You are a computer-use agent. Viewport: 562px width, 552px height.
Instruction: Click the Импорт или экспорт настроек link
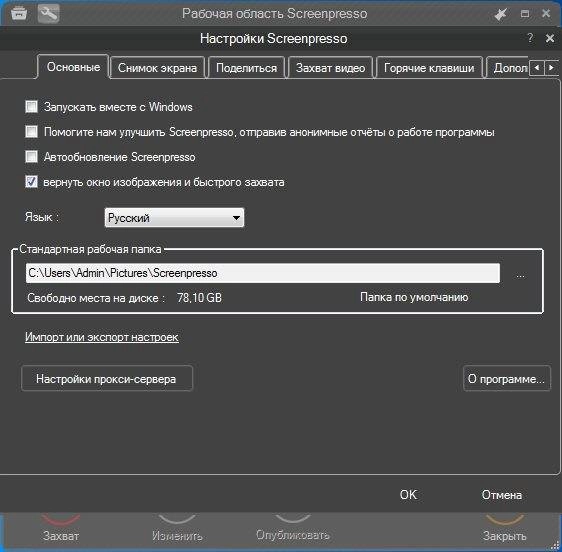[x=102, y=337]
